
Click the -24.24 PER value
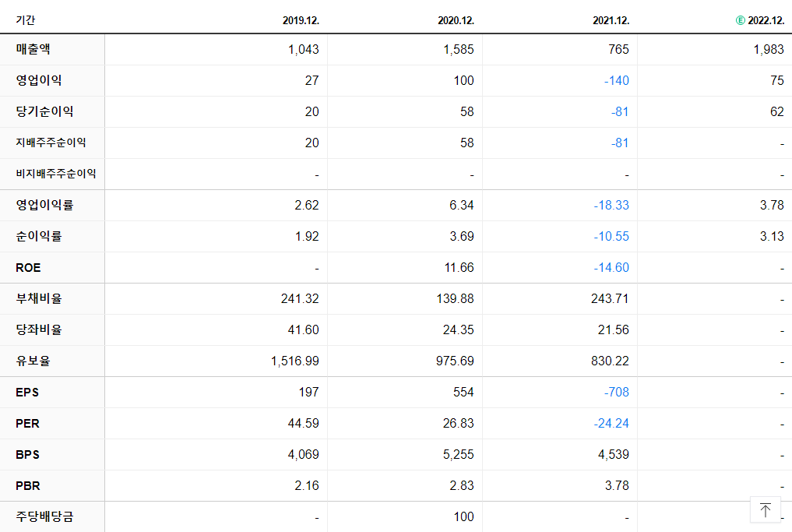[x=611, y=424]
